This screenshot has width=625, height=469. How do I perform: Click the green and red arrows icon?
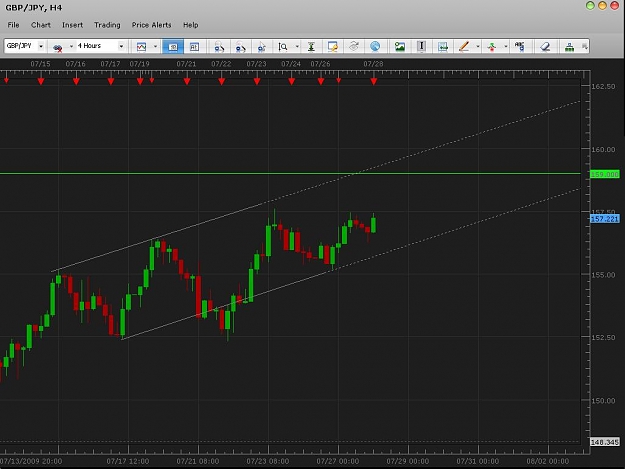(x=491, y=47)
